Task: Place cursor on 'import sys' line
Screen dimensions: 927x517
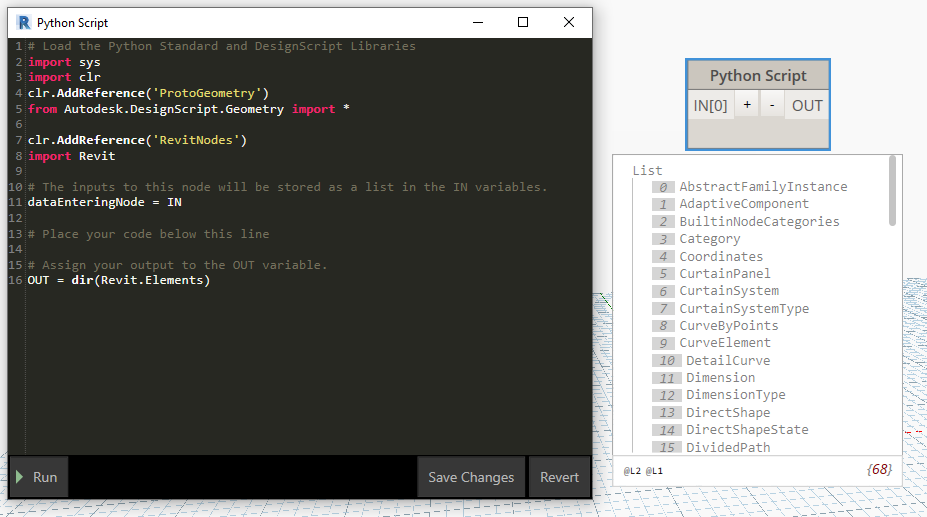Action: (x=64, y=62)
